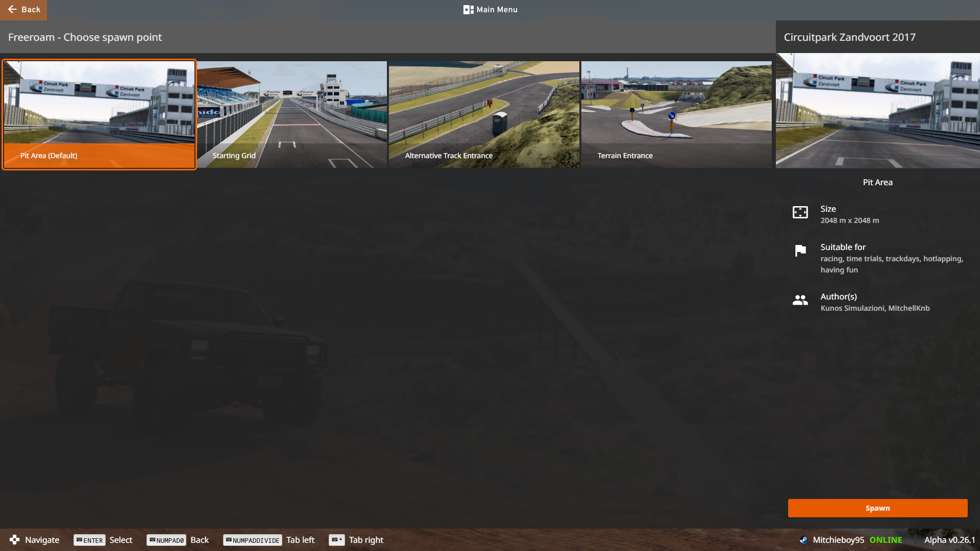The height and width of the screenshot is (551, 980).
Task: Click the Size dimensions icon
Action: click(x=800, y=212)
